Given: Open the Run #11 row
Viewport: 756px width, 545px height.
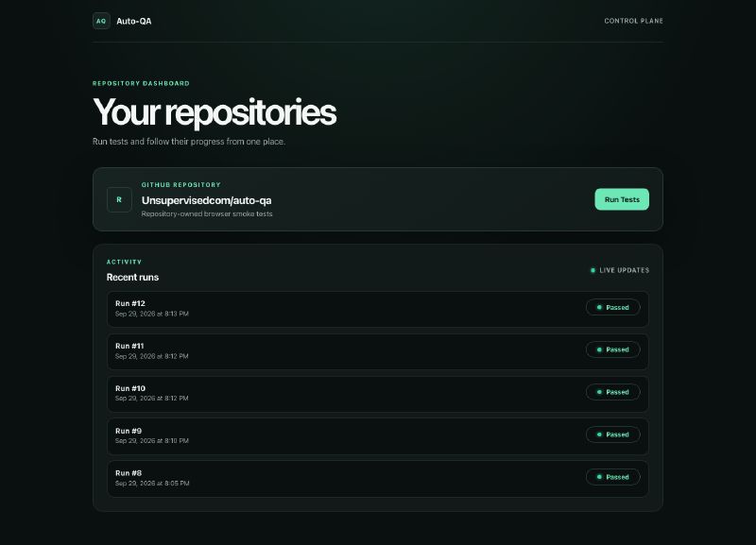Looking at the screenshot, I should pyautogui.click(x=377, y=351).
